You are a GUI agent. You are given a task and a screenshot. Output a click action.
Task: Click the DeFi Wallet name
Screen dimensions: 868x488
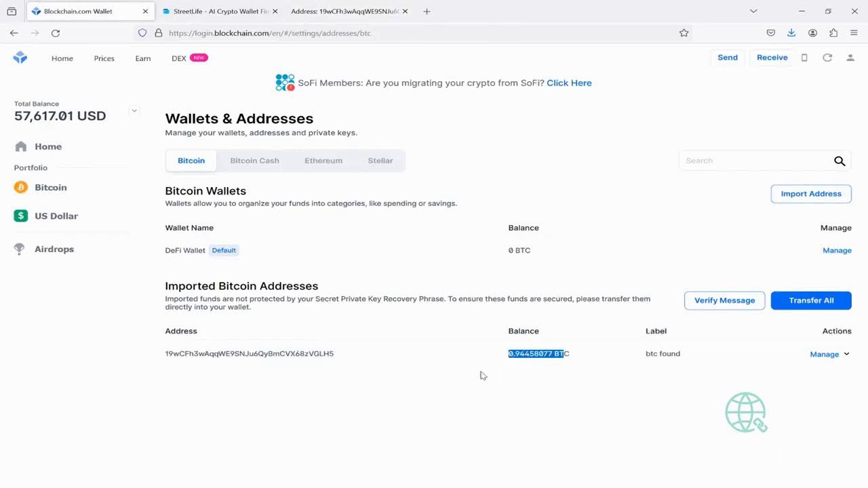point(185,250)
